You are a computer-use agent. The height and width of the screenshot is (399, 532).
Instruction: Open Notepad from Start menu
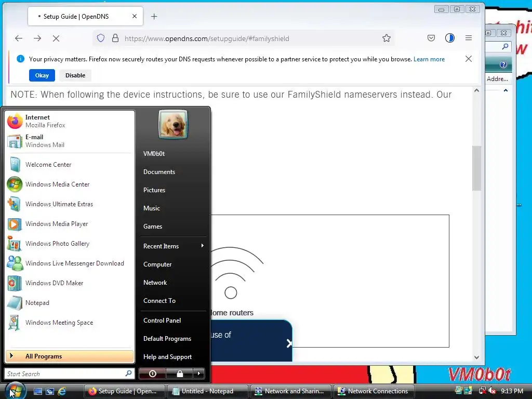point(70,303)
